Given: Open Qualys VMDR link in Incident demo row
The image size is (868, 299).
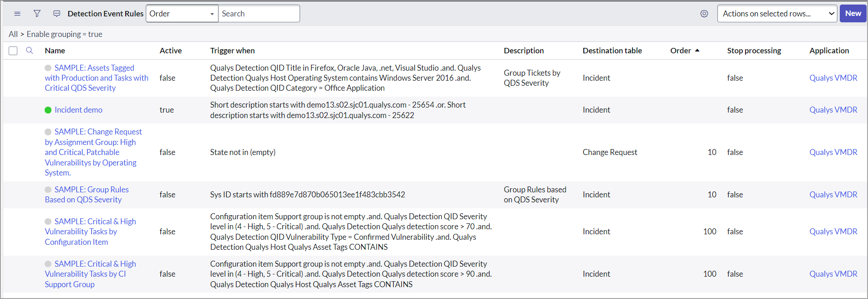Looking at the screenshot, I should click(833, 110).
